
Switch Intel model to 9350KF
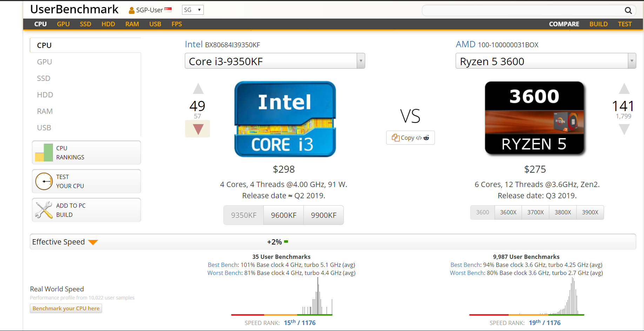pyautogui.click(x=244, y=215)
